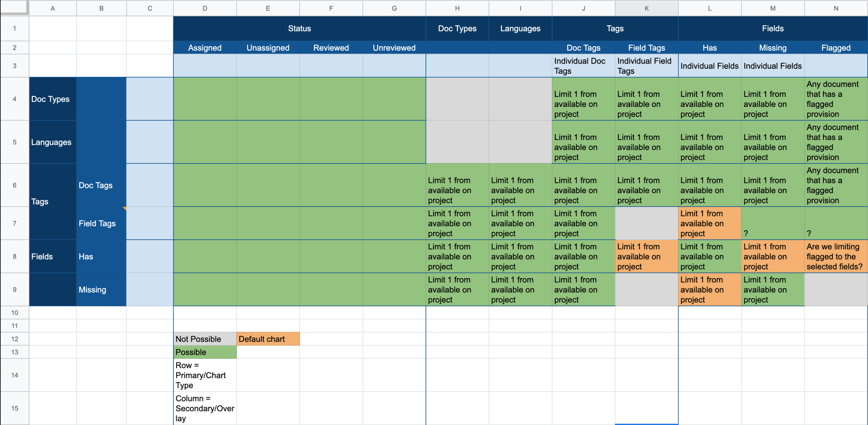Screen dimensions: 868x425
Task: Click the Status merged header cell
Action: [x=299, y=28]
